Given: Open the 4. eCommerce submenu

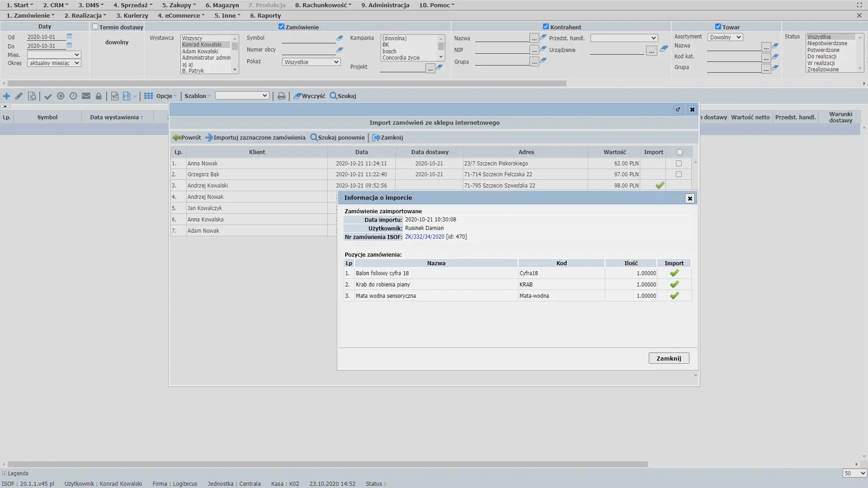Looking at the screenshot, I should (181, 15).
